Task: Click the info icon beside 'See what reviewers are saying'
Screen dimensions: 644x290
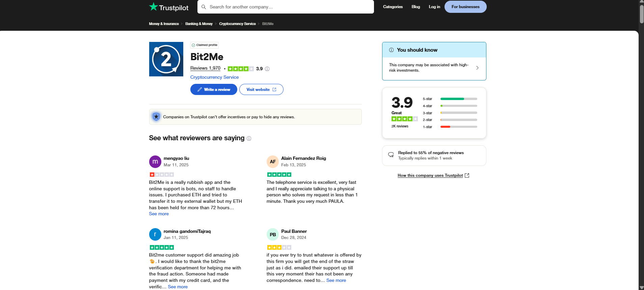Action: 249,139
